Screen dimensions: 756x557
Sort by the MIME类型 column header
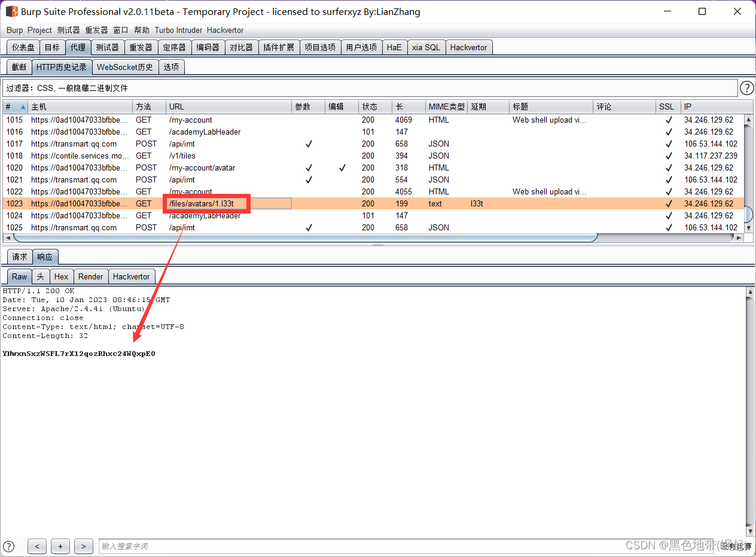446,106
